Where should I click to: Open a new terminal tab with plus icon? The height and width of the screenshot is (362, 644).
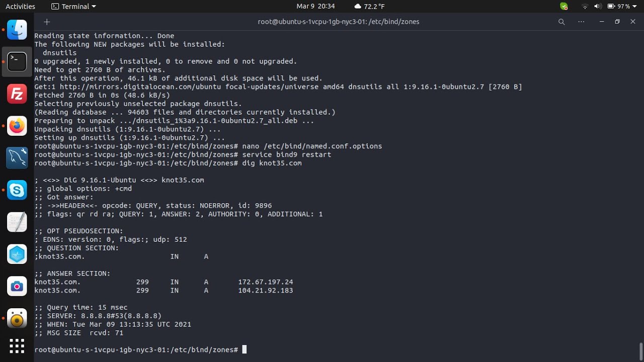tap(47, 22)
